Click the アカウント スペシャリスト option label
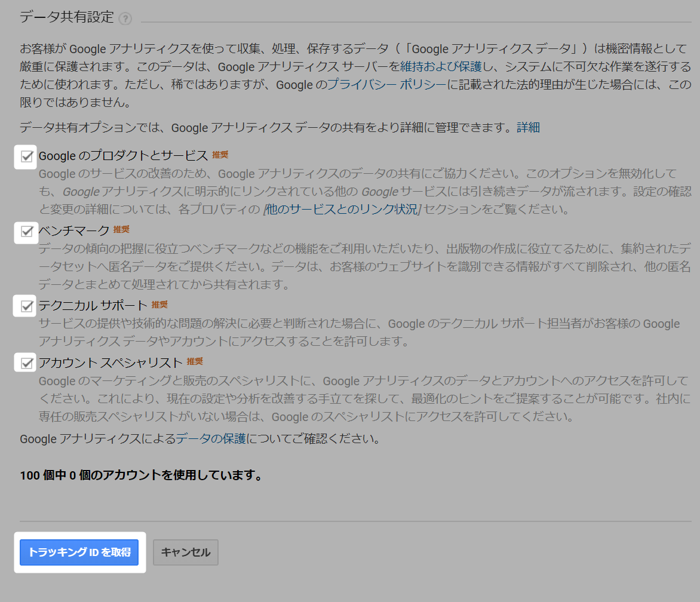Image resolution: width=700 pixels, height=602 pixels. pyautogui.click(x=110, y=363)
